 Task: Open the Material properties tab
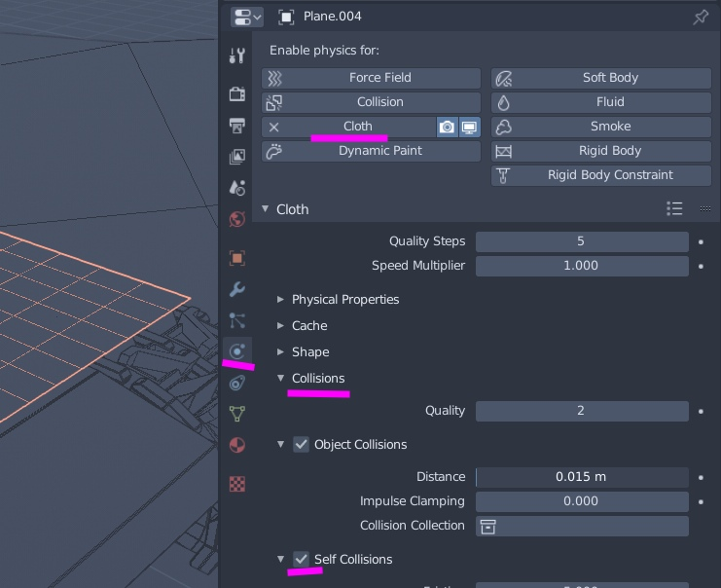tap(237, 445)
